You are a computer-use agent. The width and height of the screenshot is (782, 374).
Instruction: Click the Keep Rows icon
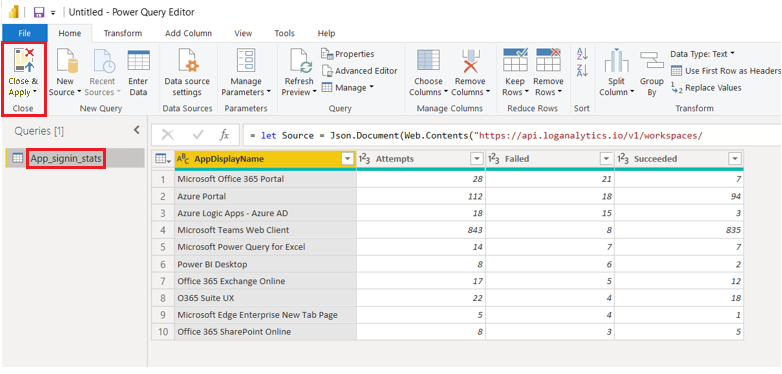tap(515, 60)
